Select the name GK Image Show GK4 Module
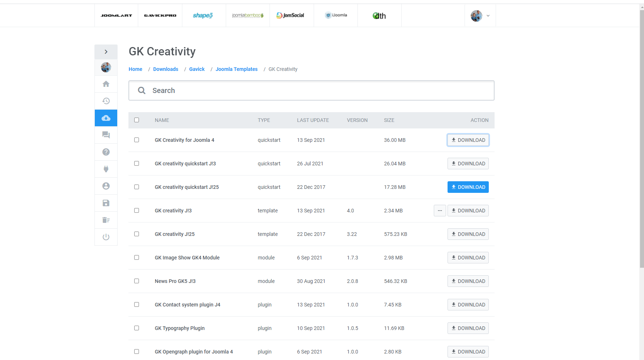Viewport: 644px width, 360px height. click(187, 258)
